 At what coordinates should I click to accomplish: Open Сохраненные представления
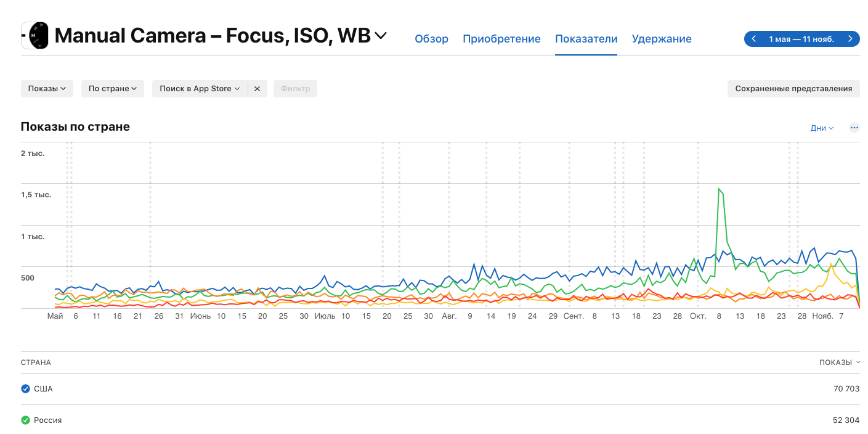click(x=793, y=89)
